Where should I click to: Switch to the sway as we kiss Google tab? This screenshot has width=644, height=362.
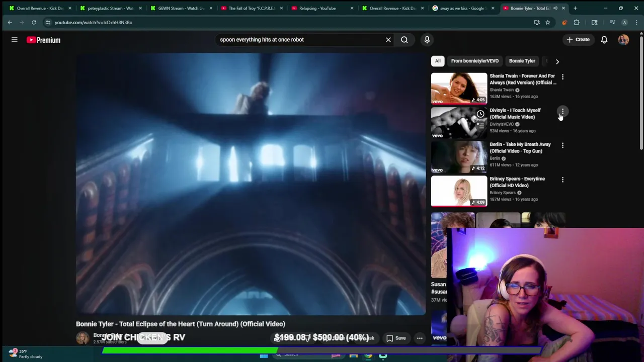(x=463, y=8)
